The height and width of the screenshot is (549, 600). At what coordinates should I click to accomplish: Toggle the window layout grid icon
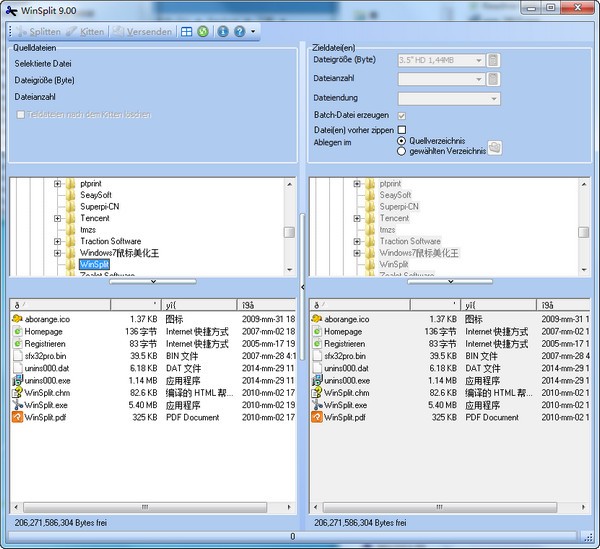(186, 31)
